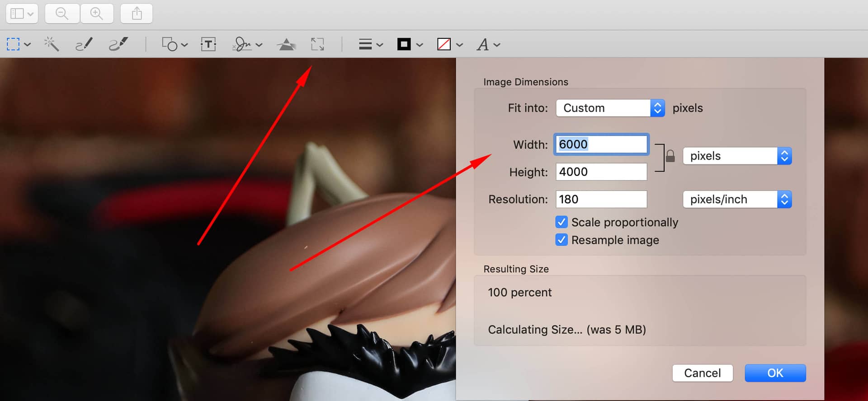This screenshot has height=401, width=868.
Task: Click the Resolution input field
Action: [601, 199]
